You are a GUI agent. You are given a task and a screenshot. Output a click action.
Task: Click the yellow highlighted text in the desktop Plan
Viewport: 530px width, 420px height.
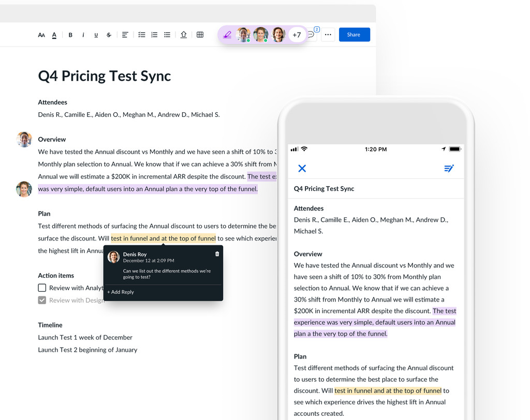[x=163, y=238]
